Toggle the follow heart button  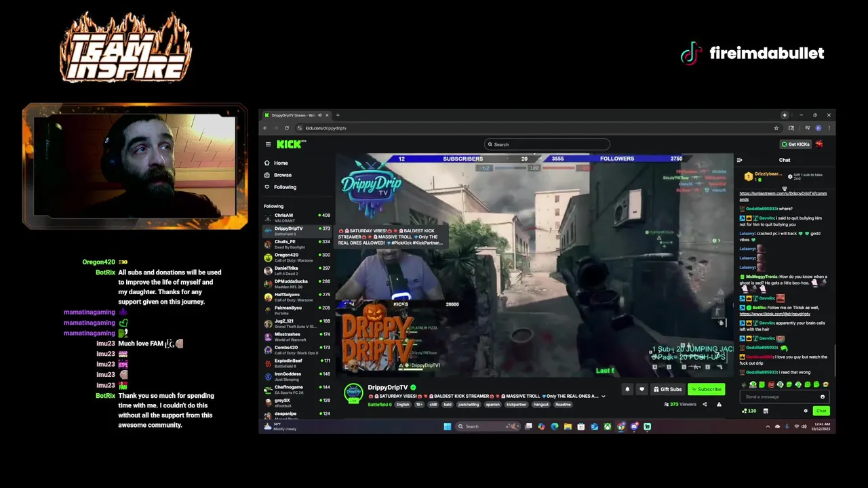642,389
